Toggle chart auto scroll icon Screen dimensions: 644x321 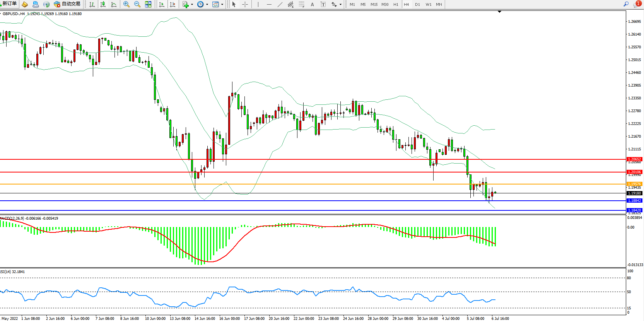[x=162, y=5]
